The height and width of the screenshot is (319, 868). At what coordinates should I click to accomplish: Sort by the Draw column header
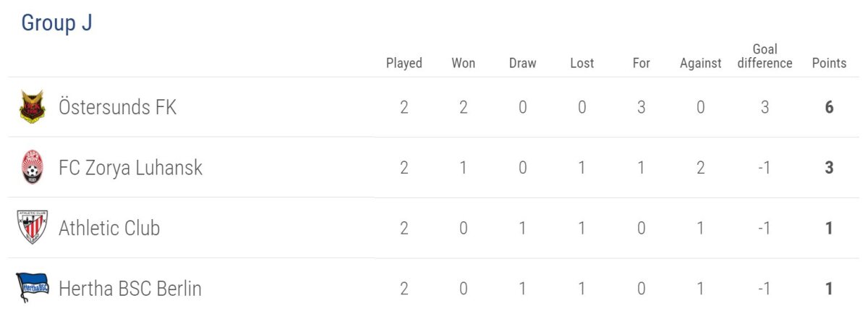pos(522,63)
